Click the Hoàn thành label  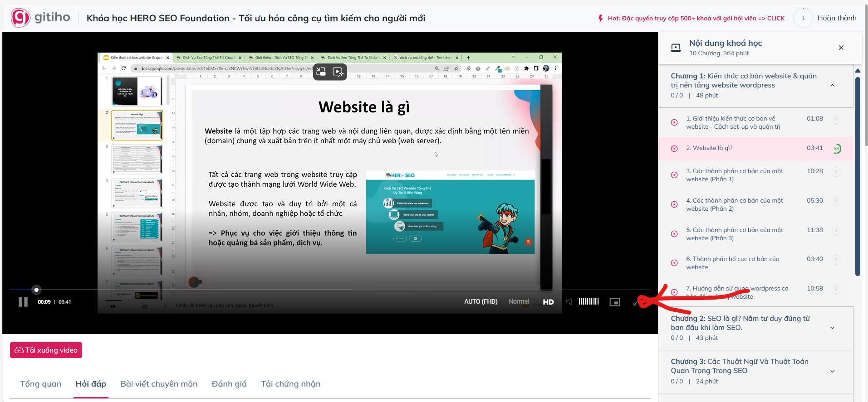(837, 18)
